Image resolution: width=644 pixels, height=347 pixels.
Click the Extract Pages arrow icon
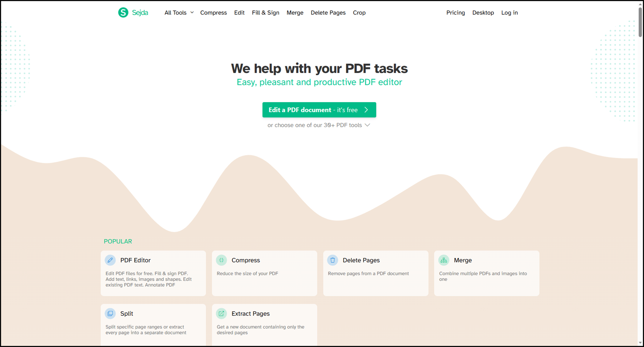221,314
